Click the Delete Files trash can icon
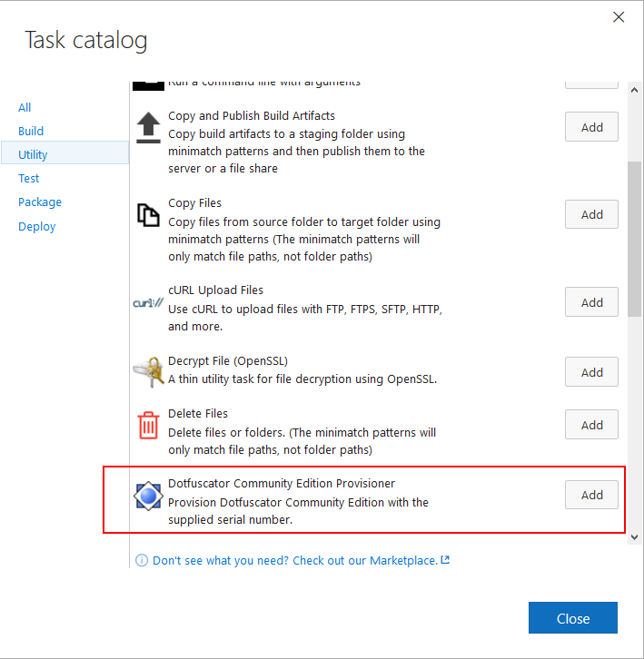The width and height of the screenshot is (644, 659). tap(148, 425)
